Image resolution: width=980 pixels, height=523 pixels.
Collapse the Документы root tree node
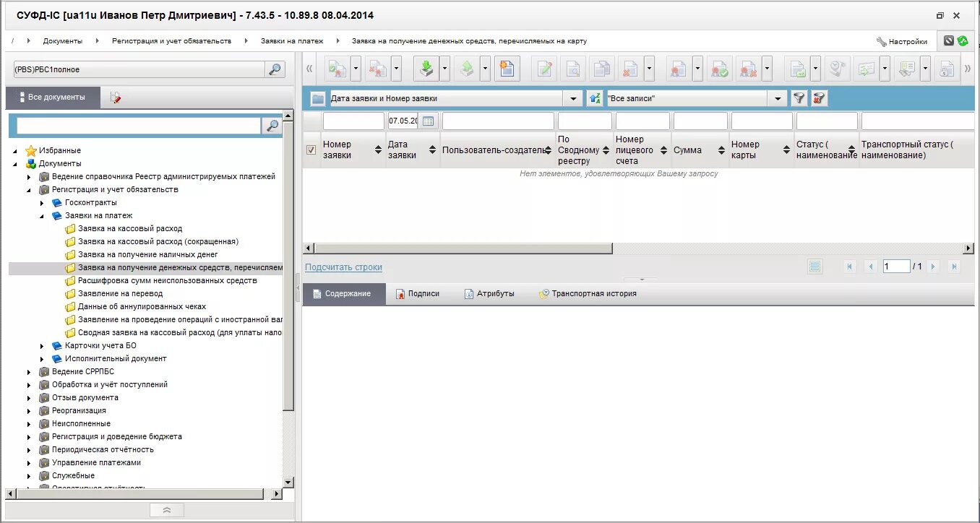click(x=16, y=164)
